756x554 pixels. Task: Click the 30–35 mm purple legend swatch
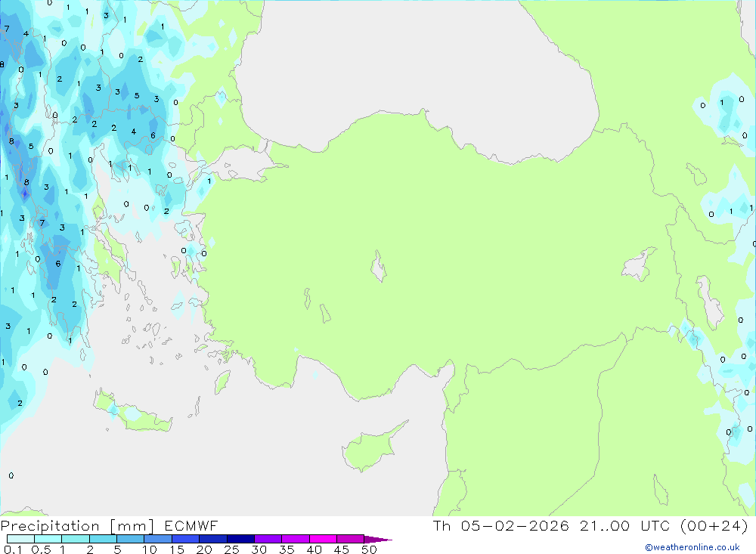268,539
